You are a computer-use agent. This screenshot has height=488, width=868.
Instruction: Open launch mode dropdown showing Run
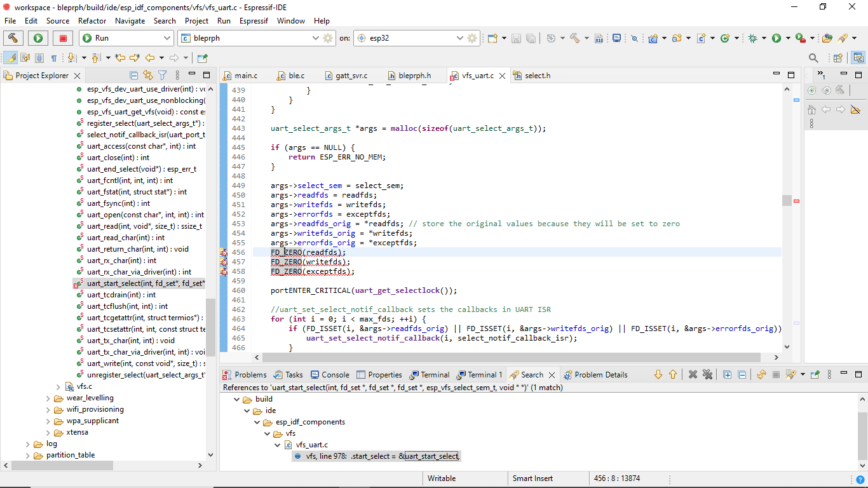(125, 38)
